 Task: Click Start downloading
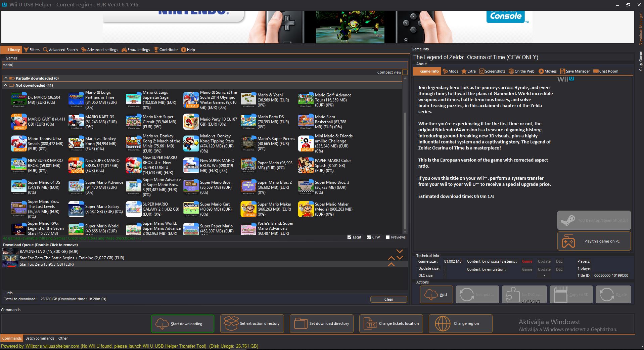coord(183,323)
